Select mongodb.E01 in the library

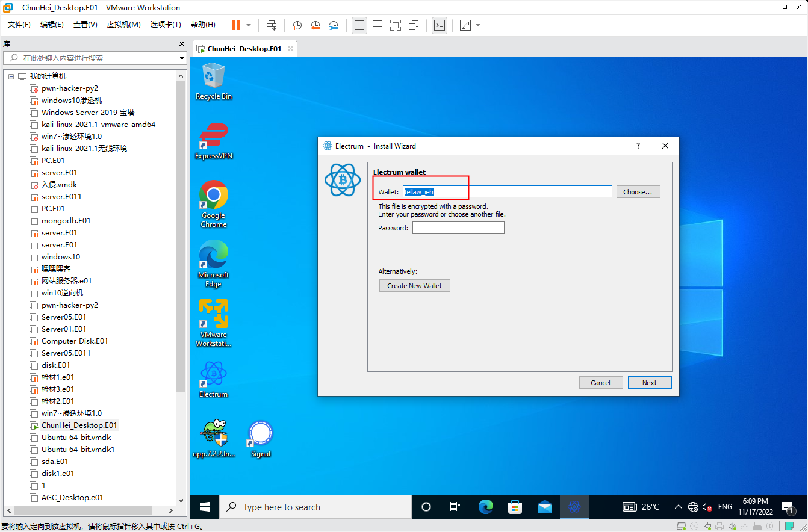point(66,221)
